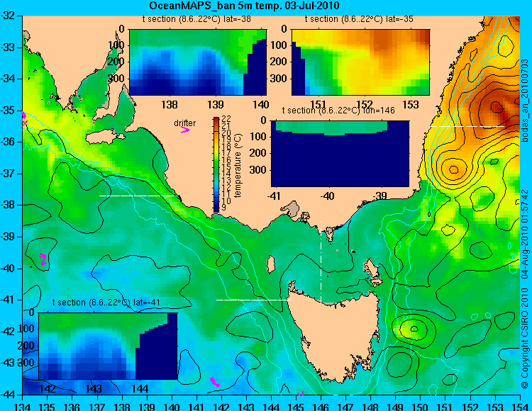Click the magenta drifter track near 135°E, -39.6°
This screenshot has width=532, height=411.
43,259
